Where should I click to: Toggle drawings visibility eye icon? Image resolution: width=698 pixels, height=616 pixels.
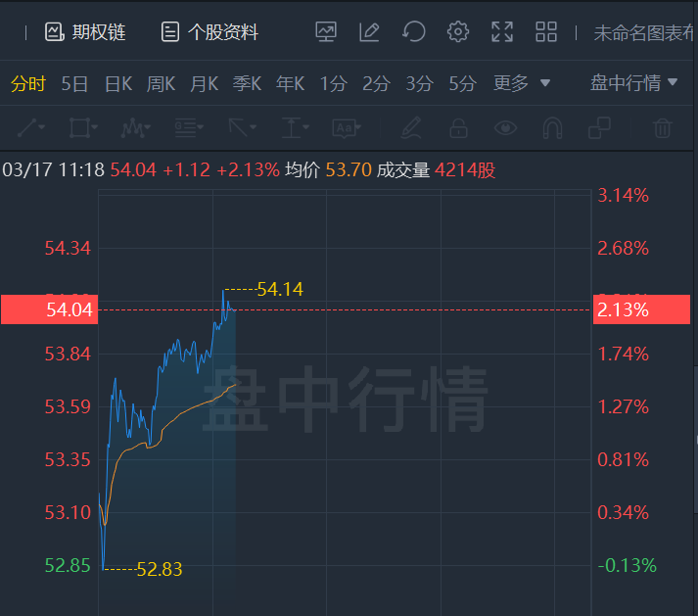click(x=505, y=127)
